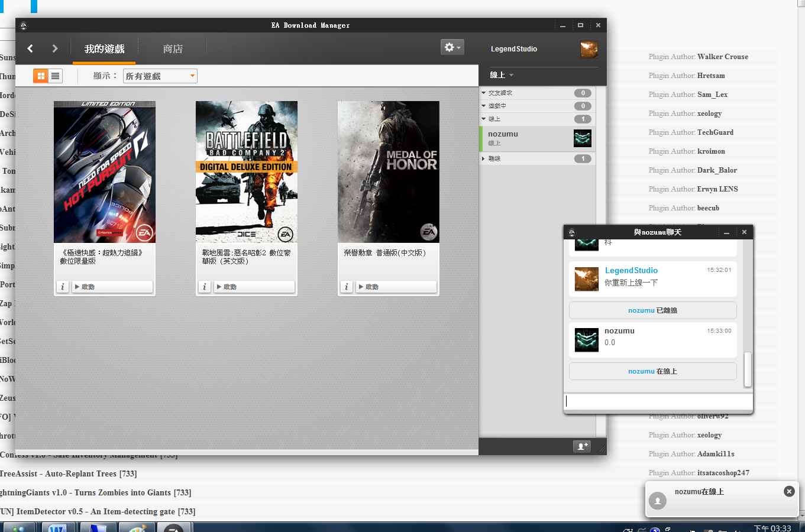
Task: Switch to list view
Action: click(x=56, y=76)
